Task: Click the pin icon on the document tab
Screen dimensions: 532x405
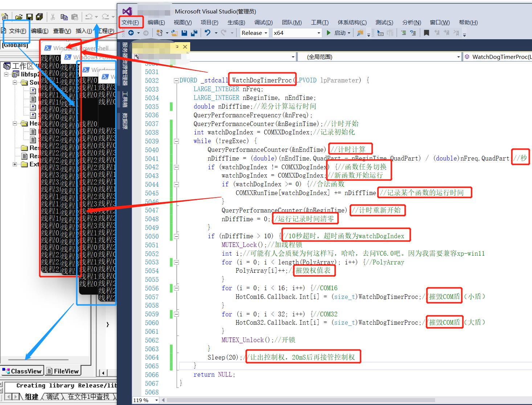Action: pyautogui.click(x=177, y=47)
